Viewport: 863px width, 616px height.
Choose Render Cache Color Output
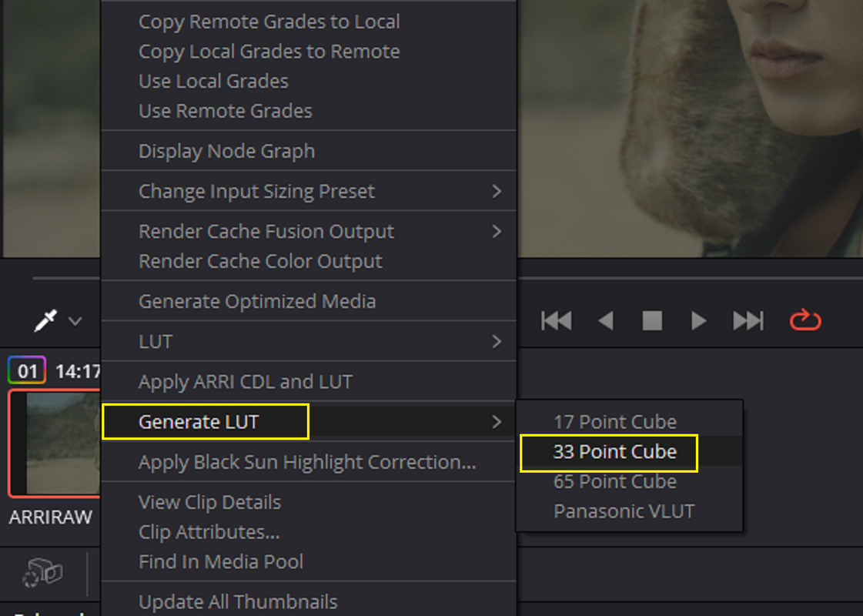(309, 261)
